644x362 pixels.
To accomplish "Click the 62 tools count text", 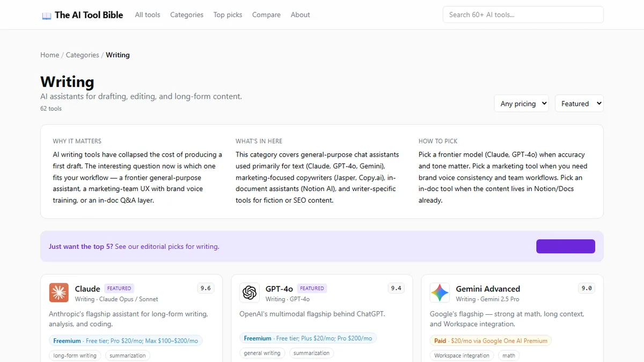I will tap(51, 109).
